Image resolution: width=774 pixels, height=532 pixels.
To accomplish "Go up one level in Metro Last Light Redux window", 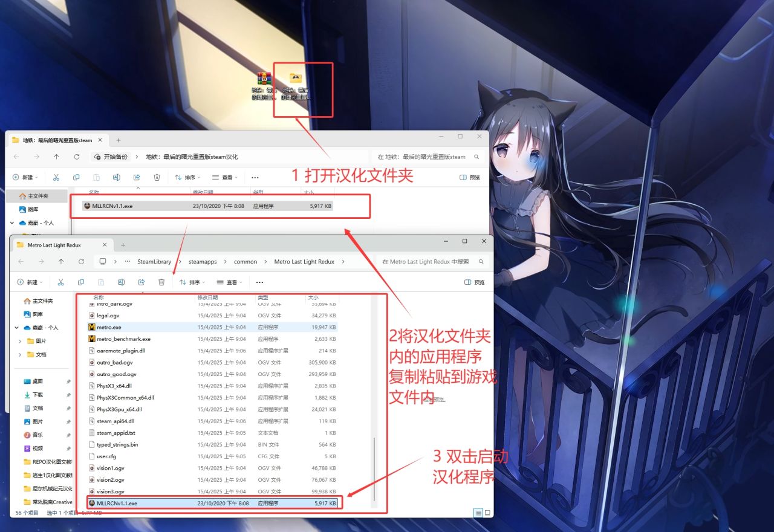I will (x=61, y=262).
